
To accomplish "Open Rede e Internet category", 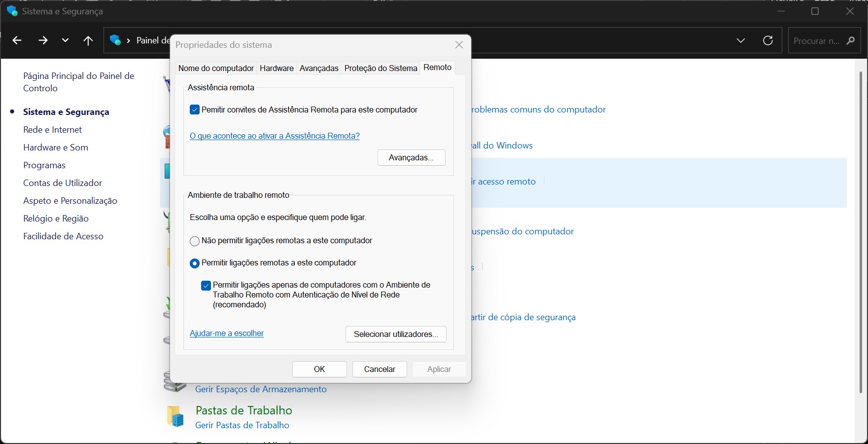I will coord(53,130).
